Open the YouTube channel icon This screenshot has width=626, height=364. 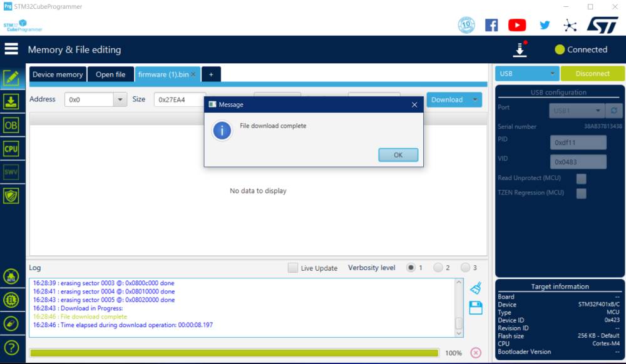pos(517,25)
